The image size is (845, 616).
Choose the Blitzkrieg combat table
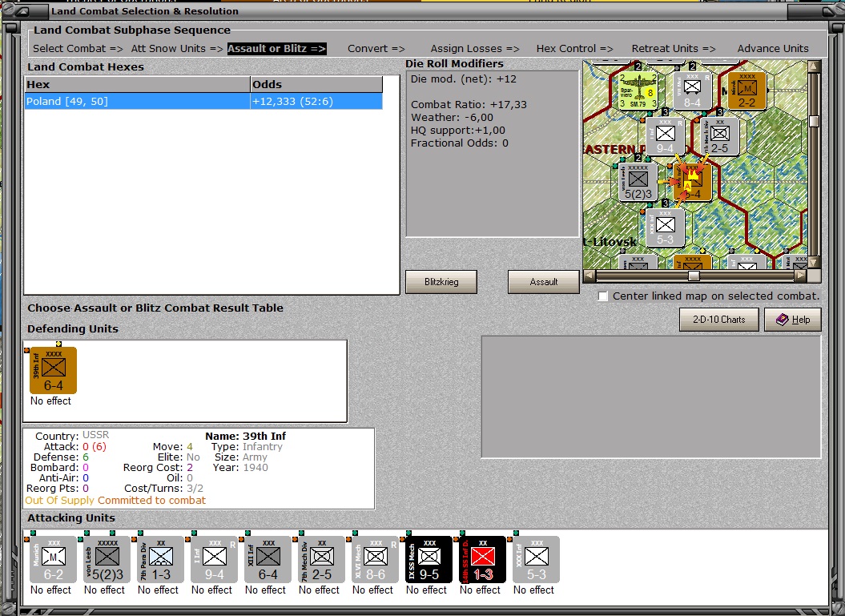(x=441, y=282)
